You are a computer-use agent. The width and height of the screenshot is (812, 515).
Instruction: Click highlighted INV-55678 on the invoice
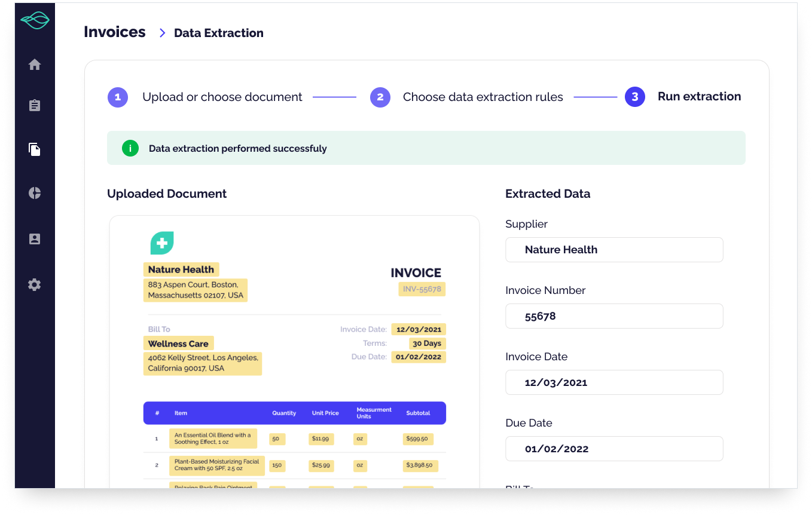(422, 289)
